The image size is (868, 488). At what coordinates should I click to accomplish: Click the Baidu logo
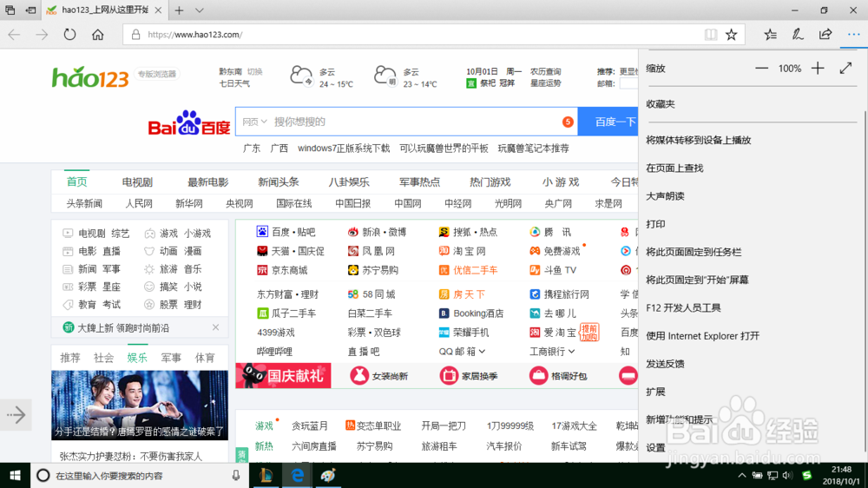188,123
